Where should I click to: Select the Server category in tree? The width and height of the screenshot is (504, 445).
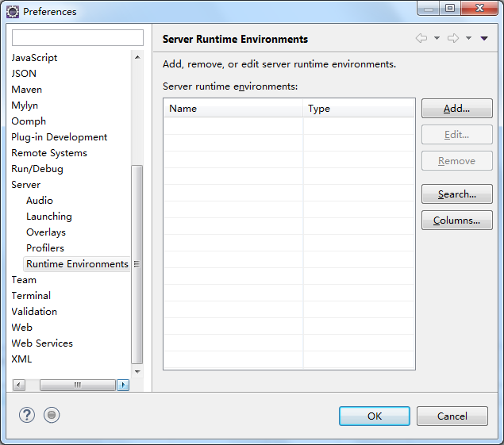pyautogui.click(x=26, y=185)
